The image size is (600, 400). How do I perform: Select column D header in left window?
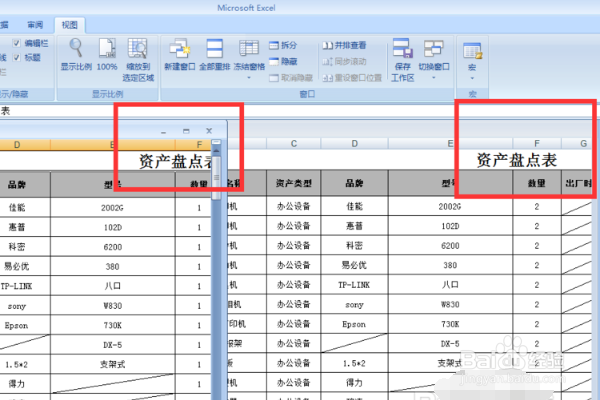click(x=17, y=145)
